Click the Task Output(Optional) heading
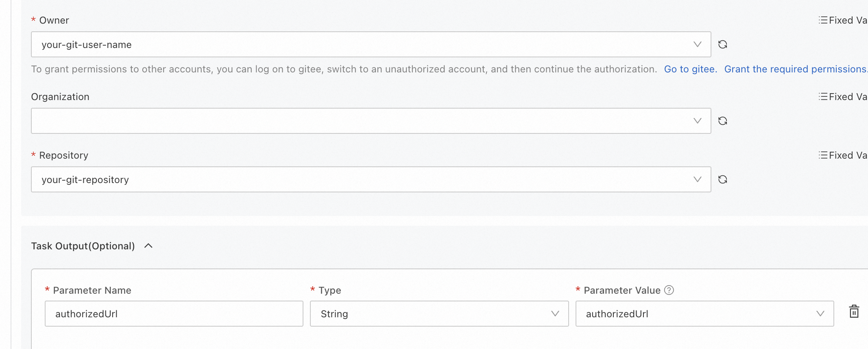Image resolution: width=868 pixels, height=349 pixels. coord(83,246)
